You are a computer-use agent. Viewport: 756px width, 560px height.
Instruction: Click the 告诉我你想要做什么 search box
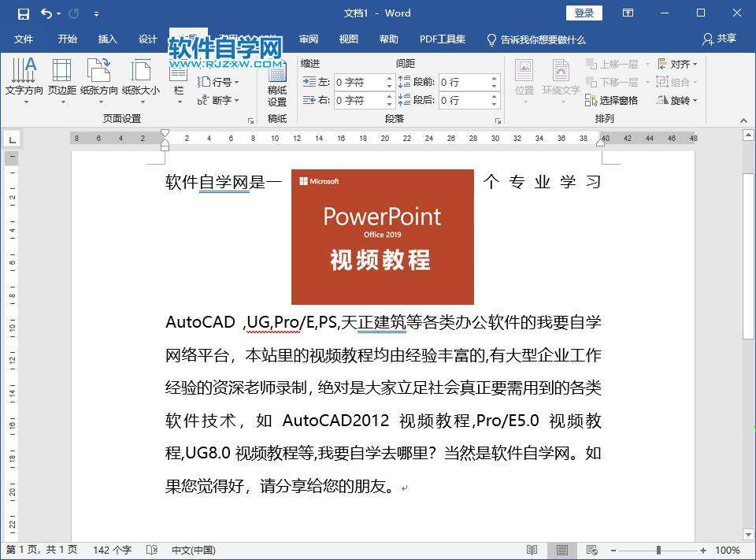point(536,39)
